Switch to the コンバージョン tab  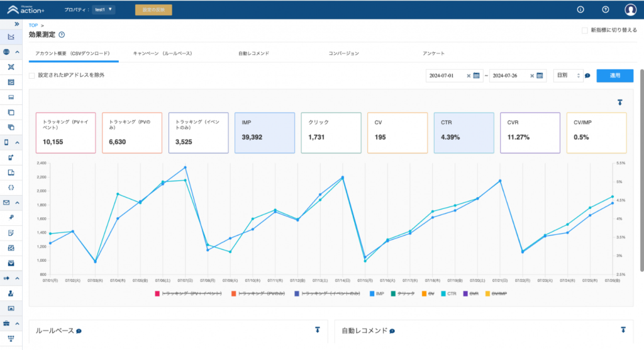343,54
